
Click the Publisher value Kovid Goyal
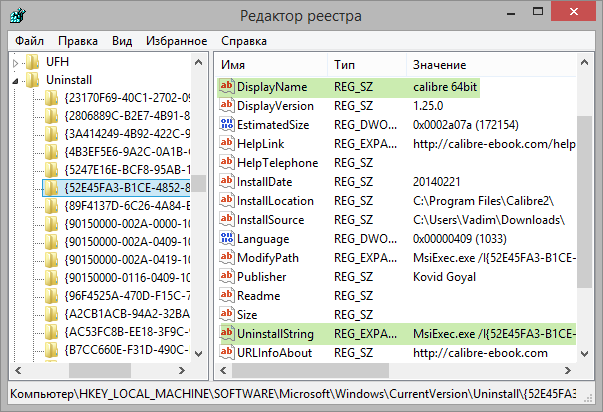pyautogui.click(x=444, y=277)
